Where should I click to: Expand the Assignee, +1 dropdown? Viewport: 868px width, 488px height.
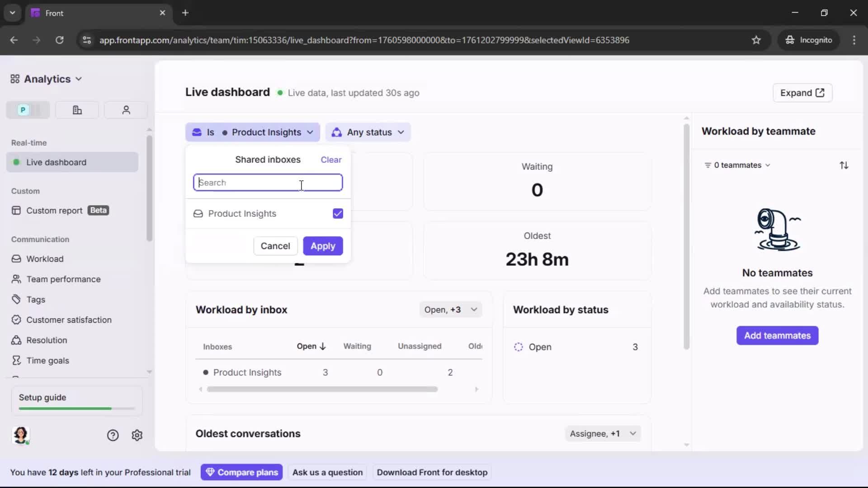point(603,433)
